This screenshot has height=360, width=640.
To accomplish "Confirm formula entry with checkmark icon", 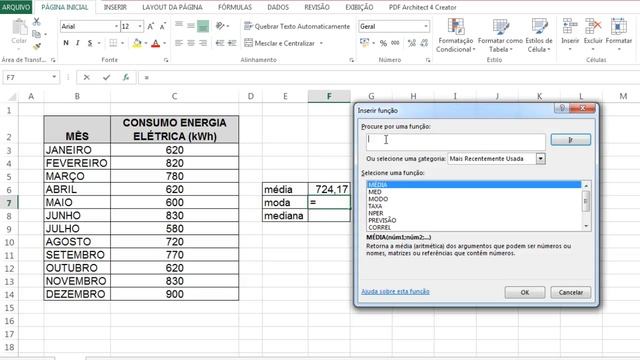I will [107, 77].
